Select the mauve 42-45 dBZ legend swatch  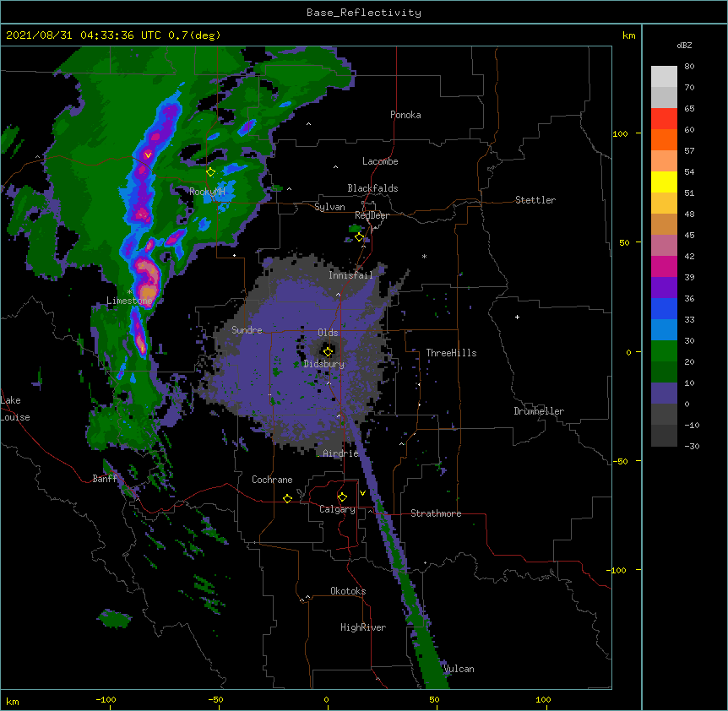point(664,246)
